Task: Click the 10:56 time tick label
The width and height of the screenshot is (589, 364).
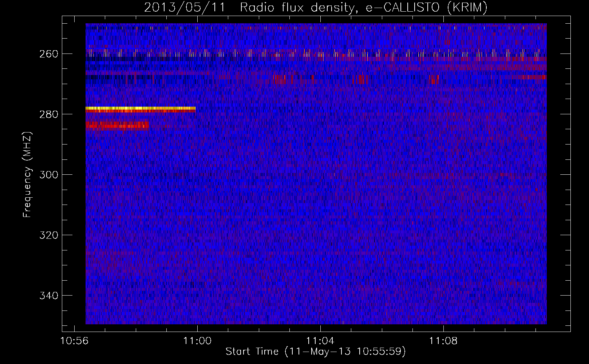Action: tap(74, 341)
